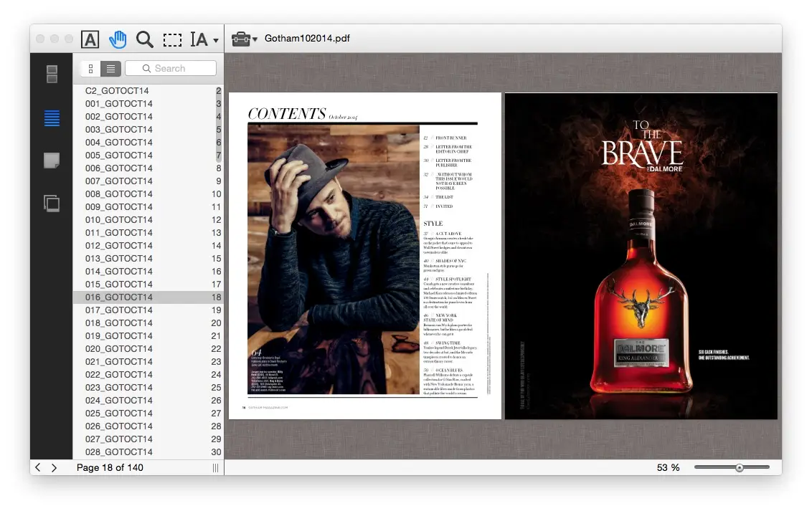Select highlighted entry 016_GOTOCT14

(148, 297)
